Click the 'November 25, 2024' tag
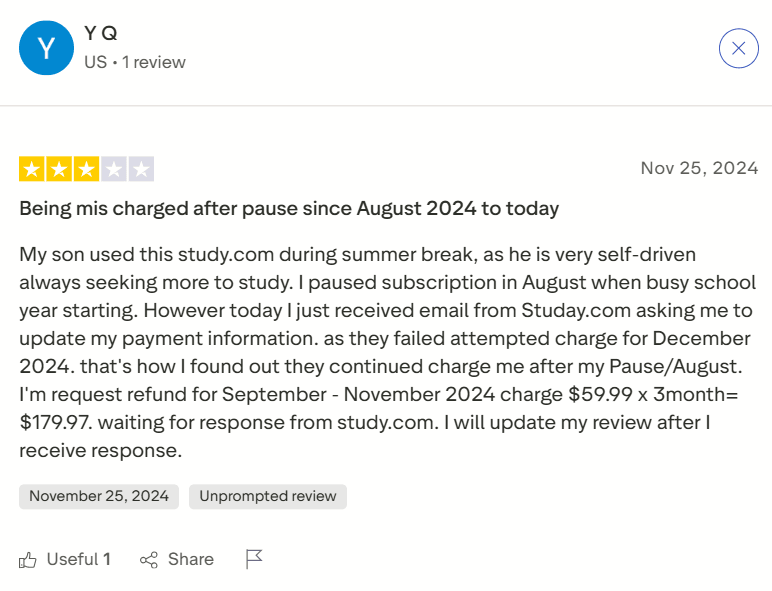Image resolution: width=772 pixels, height=591 pixels. coord(99,496)
